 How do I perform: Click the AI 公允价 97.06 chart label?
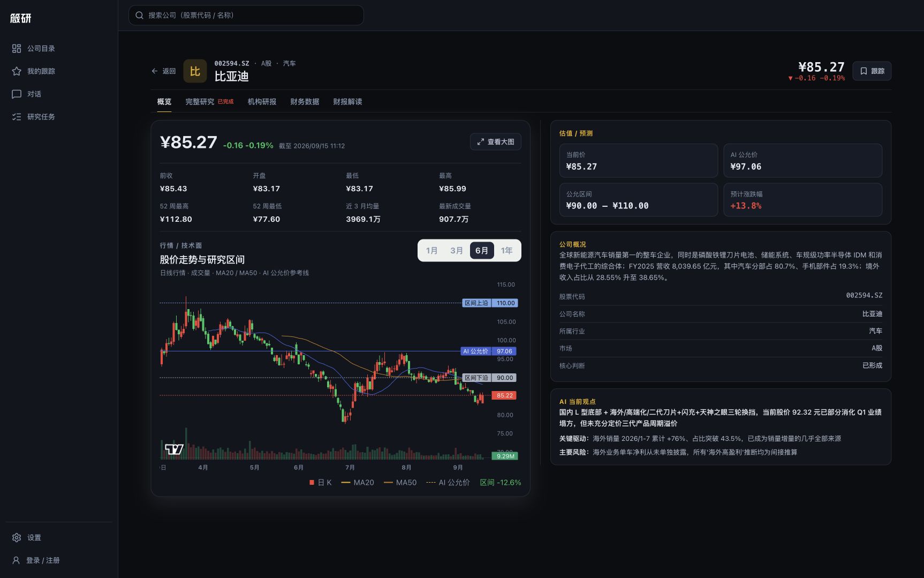click(488, 351)
